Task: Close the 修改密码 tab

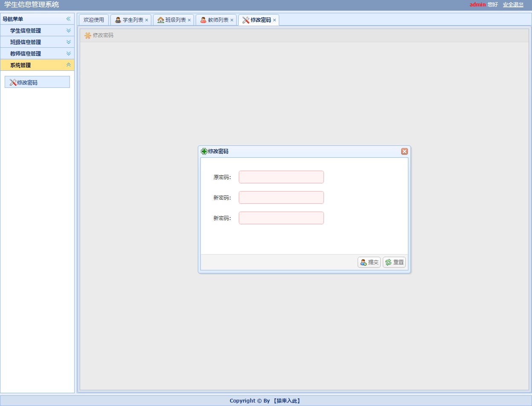Action: pos(275,20)
